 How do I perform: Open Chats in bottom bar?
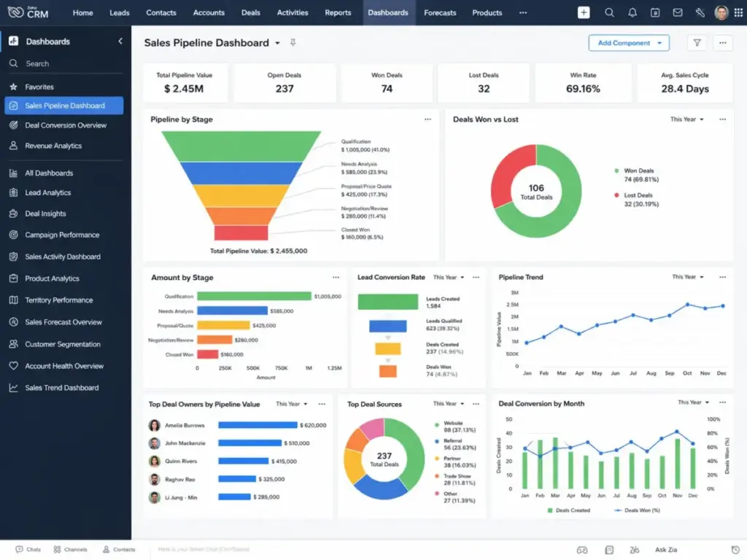pyautogui.click(x=28, y=550)
